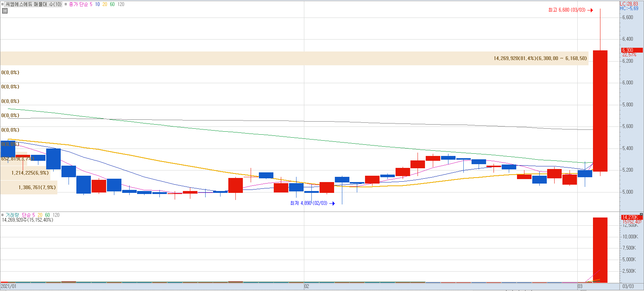Click the 2021/01 label on time axis
Viewport: 644px width, 291px height.
click(x=9, y=287)
